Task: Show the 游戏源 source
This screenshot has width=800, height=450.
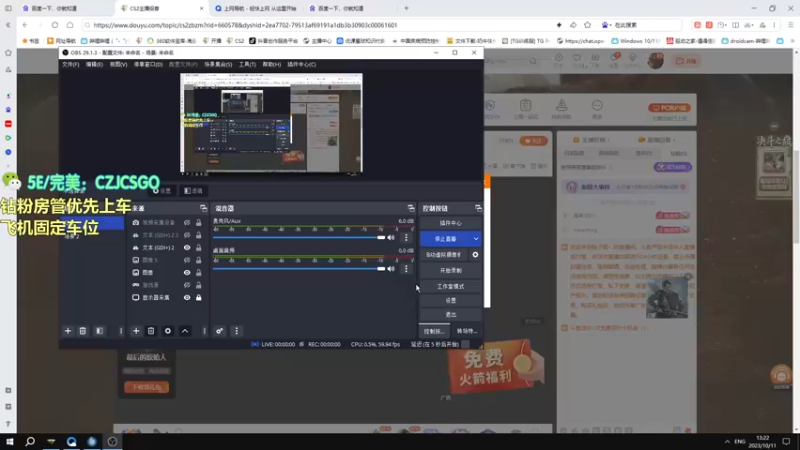Action: pos(187,285)
